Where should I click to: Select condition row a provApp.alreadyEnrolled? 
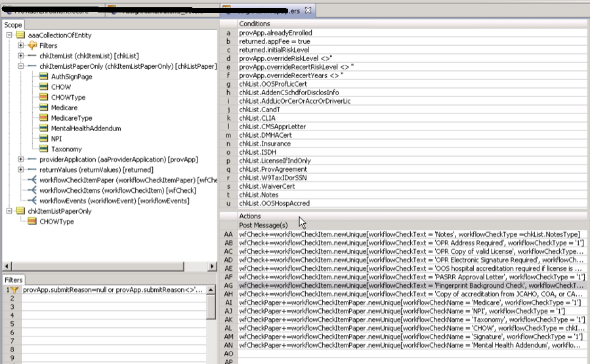412,33
